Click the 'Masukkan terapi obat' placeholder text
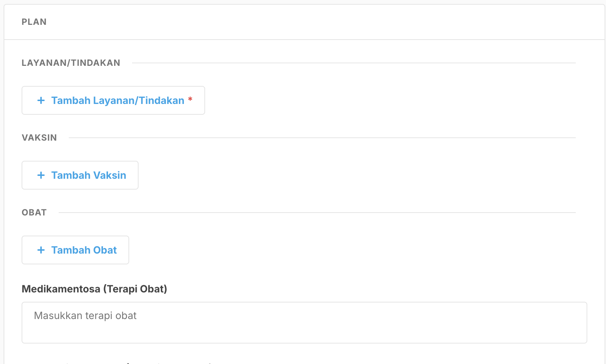Image resolution: width=606 pixels, height=364 pixels. pos(85,316)
